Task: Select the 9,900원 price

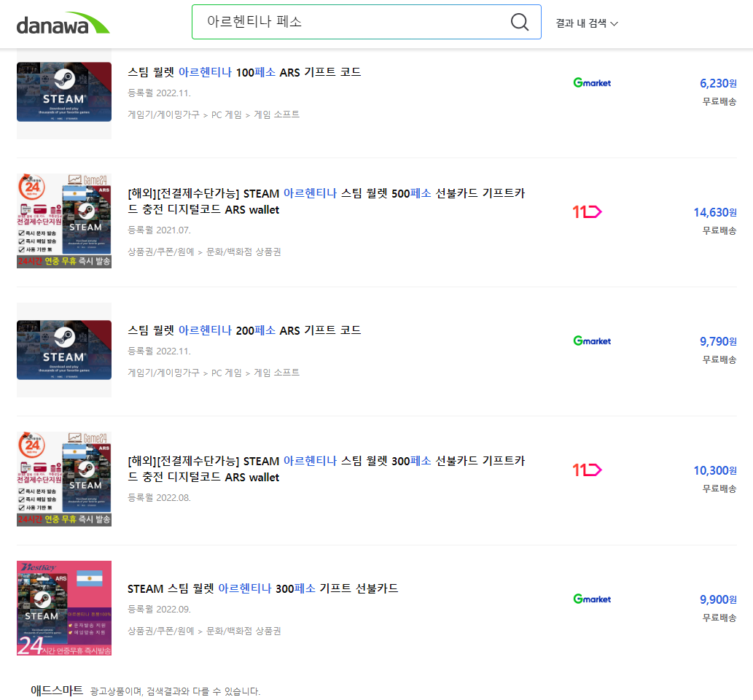Action: (x=718, y=599)
